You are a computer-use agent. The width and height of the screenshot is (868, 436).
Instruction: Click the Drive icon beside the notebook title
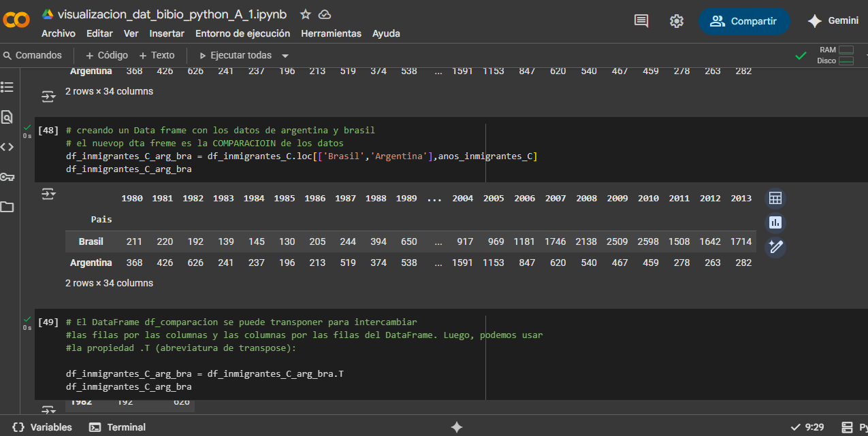pyautogui.click(x=48, y=14)
